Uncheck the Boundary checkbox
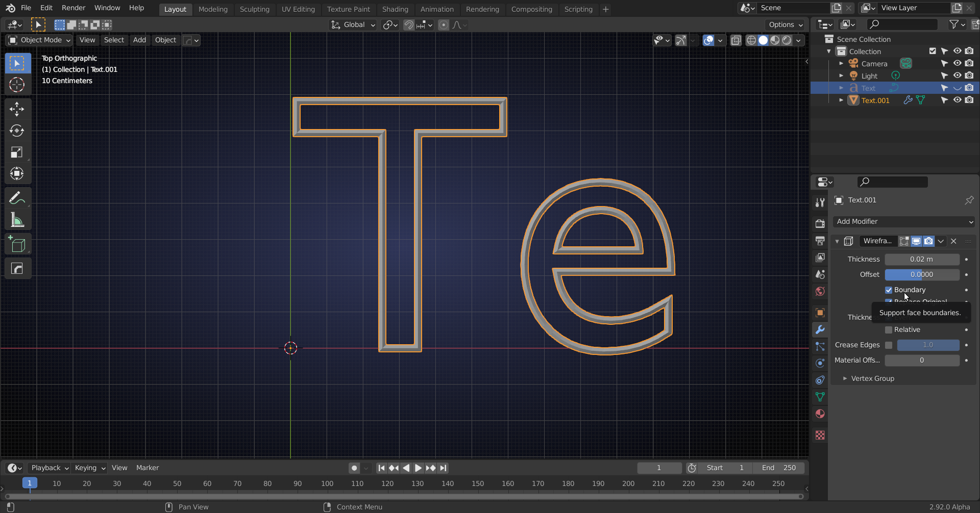The image size is (980, 513). click(889, 290)
